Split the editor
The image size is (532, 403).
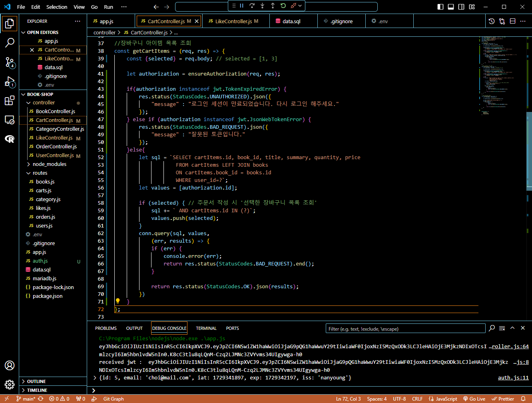coord(512,21)
